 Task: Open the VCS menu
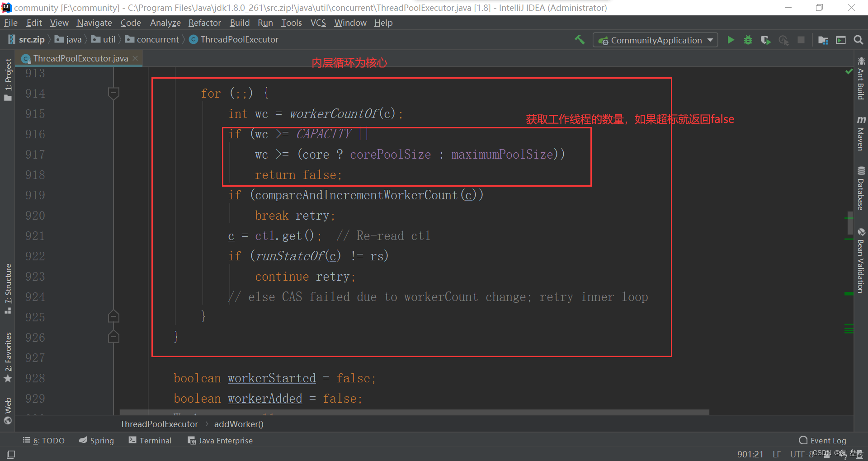click(x=318, y=23)
